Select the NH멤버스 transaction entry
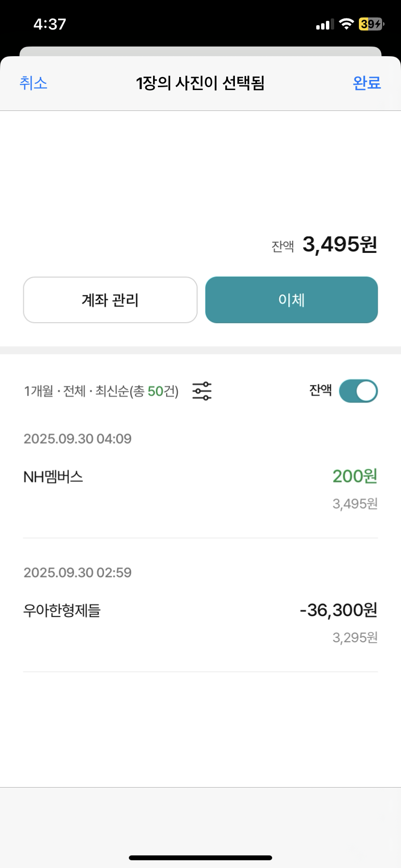 tap(53, 477)
